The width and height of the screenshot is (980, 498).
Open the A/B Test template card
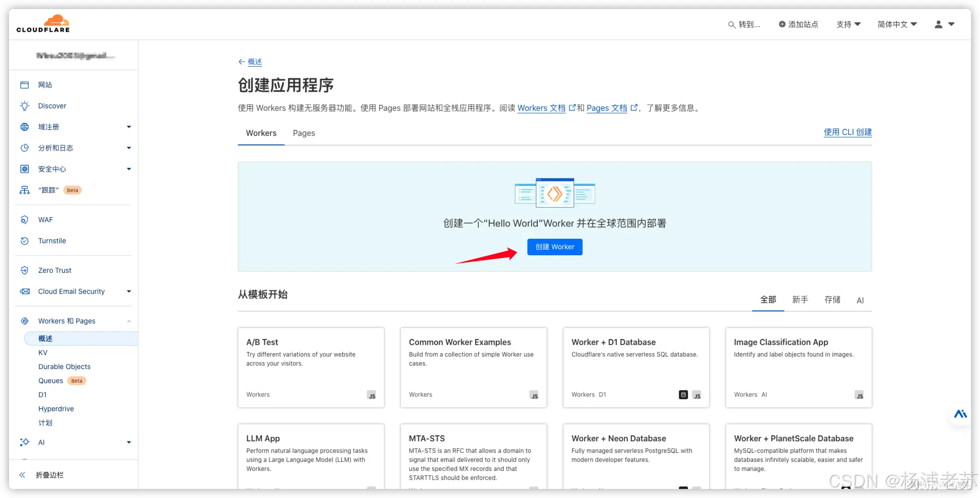coord(311,368)
